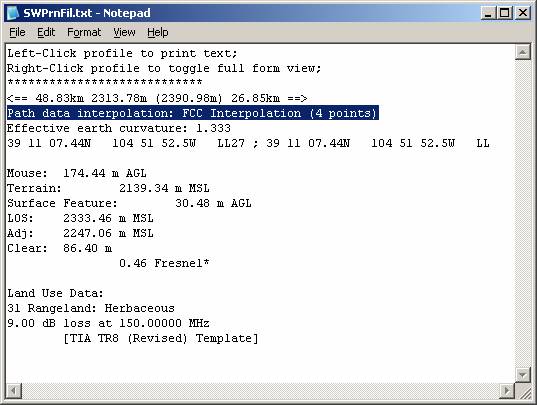Close the SWPrnFil.txt Notepad window

pos(523,13)
